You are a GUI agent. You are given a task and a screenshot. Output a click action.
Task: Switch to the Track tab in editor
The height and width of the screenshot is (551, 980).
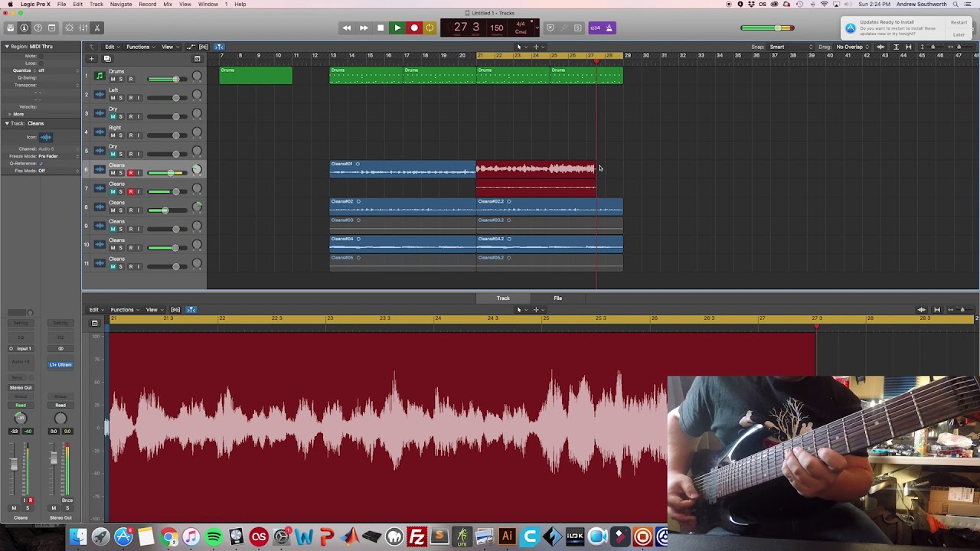click(503, 298)
